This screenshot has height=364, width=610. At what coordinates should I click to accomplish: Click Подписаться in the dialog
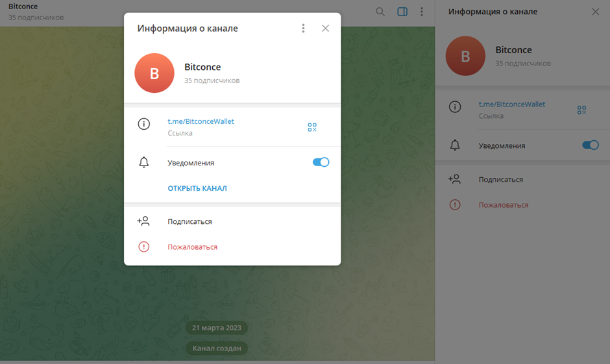(190, 221)
